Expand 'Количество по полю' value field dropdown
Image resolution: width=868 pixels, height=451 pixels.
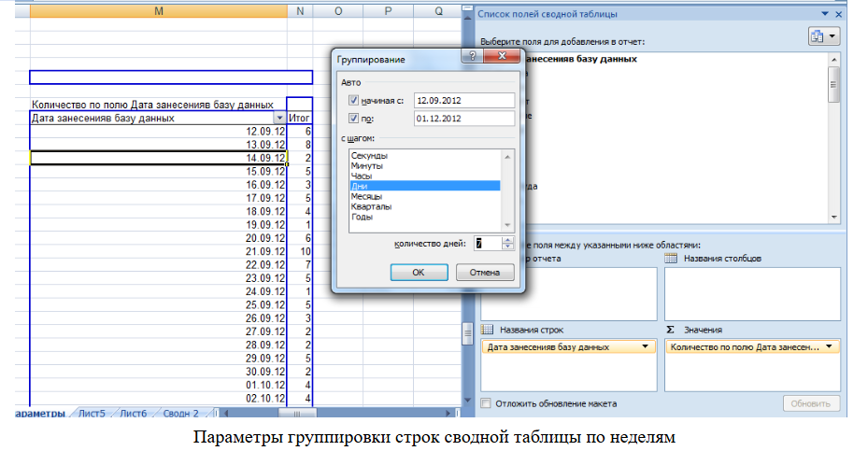(x=829, y=346)
